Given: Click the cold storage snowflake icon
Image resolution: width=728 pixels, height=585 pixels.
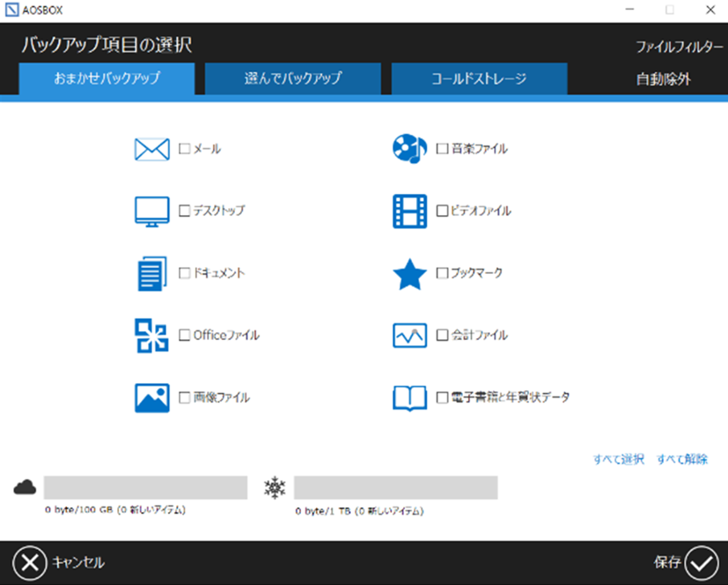Looking at the screenshot, I should point(275,487).
